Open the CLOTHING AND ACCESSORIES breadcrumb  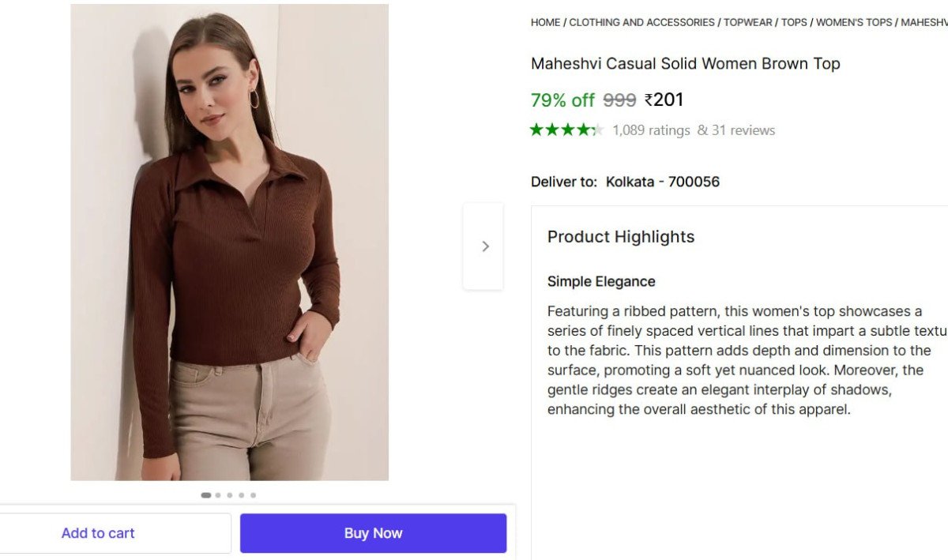tap(641, 22)
